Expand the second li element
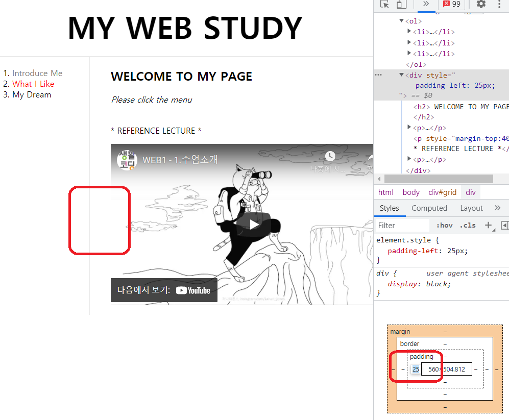This screenshot has height=420, width=509. 409,42
